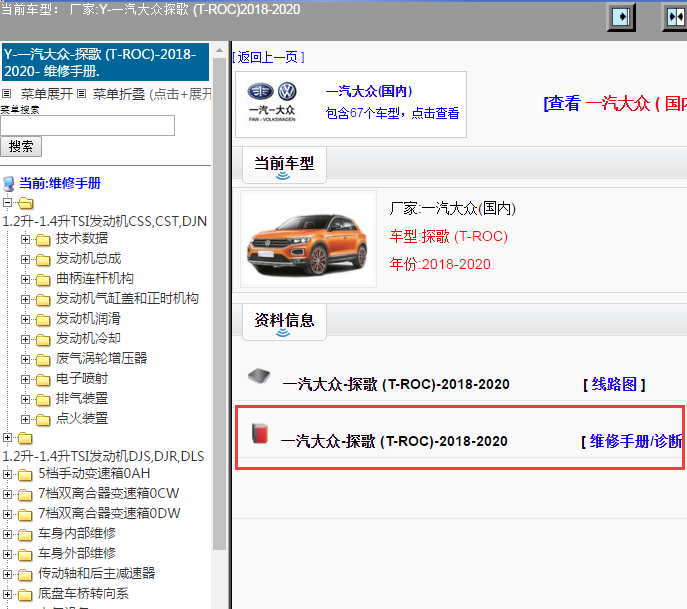
Task: Click the 发动机冷却 folder icon
Action: pyautogui.click(x=43, y=340)
